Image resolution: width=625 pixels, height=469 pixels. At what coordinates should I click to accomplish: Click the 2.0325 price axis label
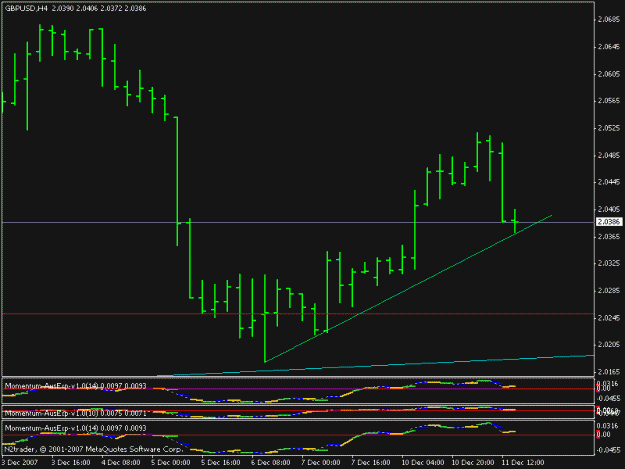[x=609, y=263]
